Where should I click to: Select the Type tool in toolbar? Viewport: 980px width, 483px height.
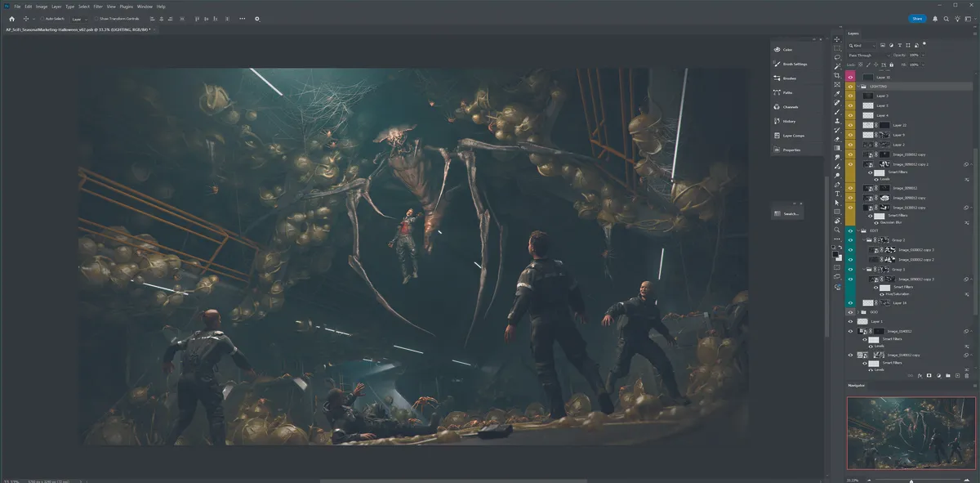[837, 194]
